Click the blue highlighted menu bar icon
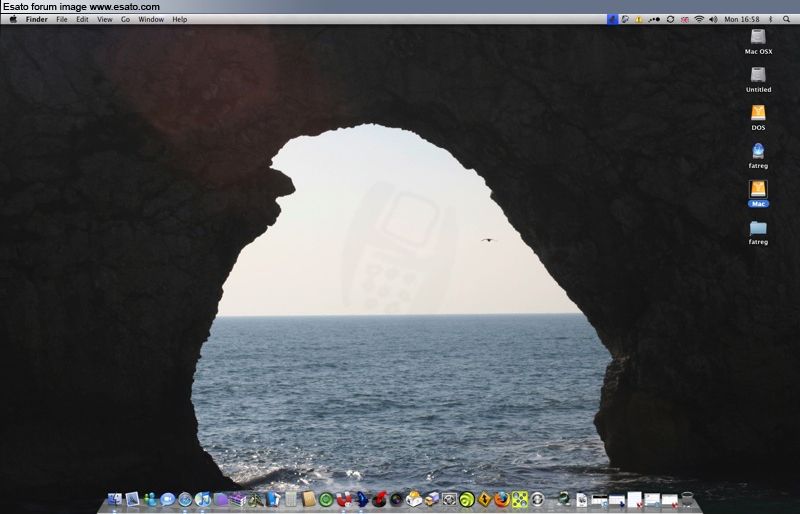Viewport: 800px width, 514px height. 612,19
